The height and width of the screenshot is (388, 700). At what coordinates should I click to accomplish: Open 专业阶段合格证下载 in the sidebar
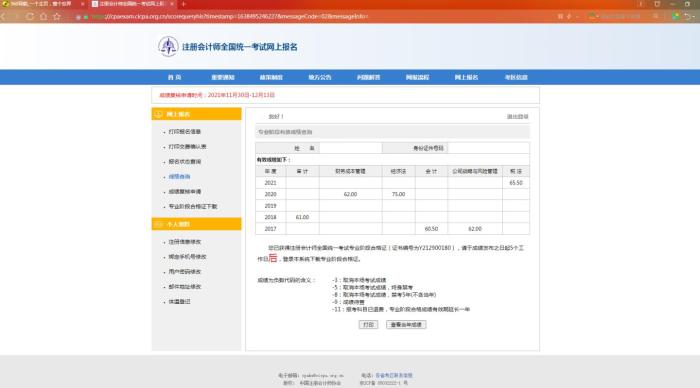(193, 207)
